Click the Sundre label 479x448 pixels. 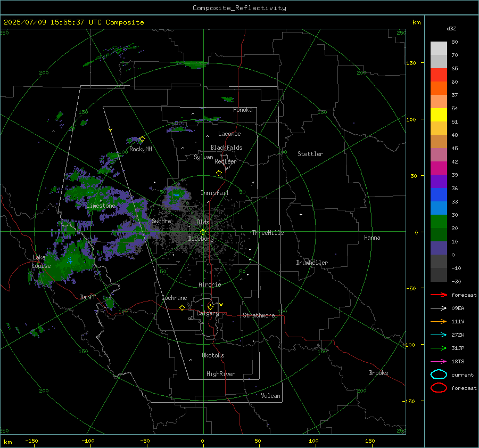coord(161,221)
